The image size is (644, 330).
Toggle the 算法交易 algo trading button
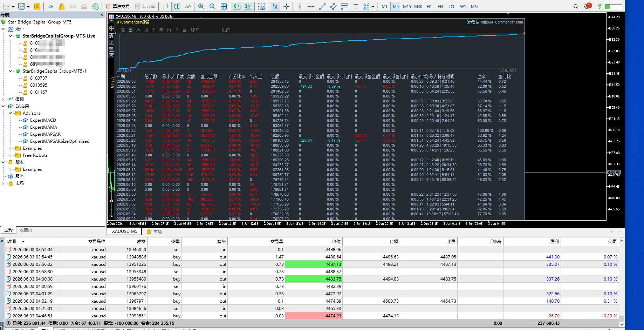pyautogui.click(x=118, y=6)
